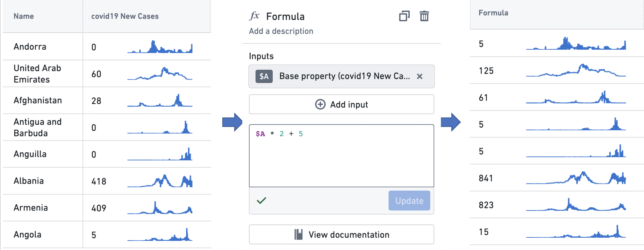Click the Albania sparkline chart
The height and width of the screenshot is (250, 644).
[160, 181]
